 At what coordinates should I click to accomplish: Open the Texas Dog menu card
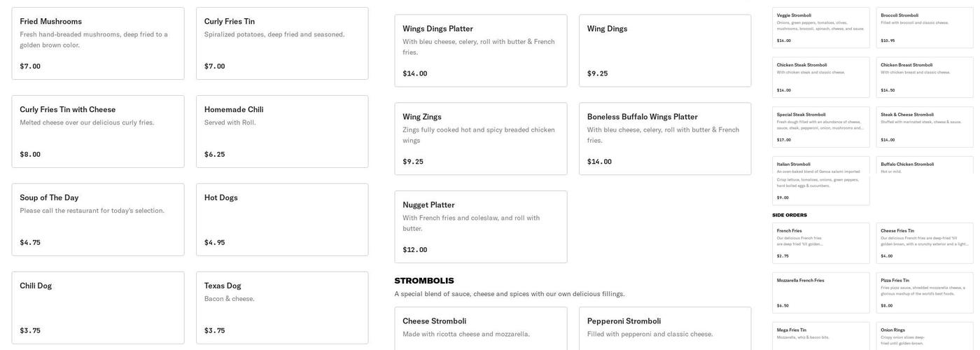282,307
